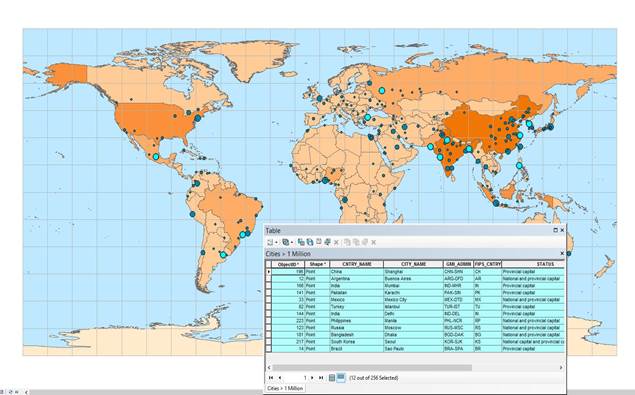Select the Cities > 1 Million bottom tab
Screen dimensions: 635x395
(x=285, y=388)
